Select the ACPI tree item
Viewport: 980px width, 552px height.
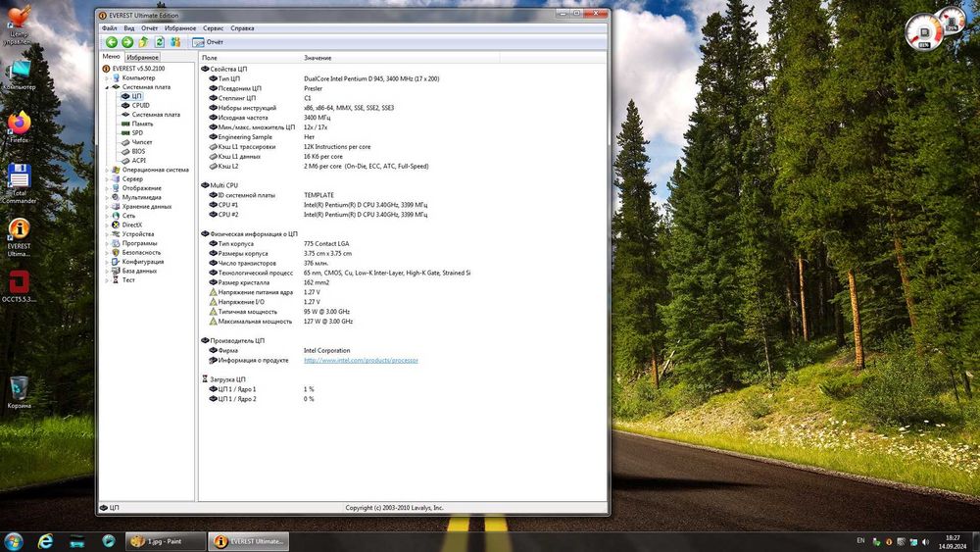(139, 161)
